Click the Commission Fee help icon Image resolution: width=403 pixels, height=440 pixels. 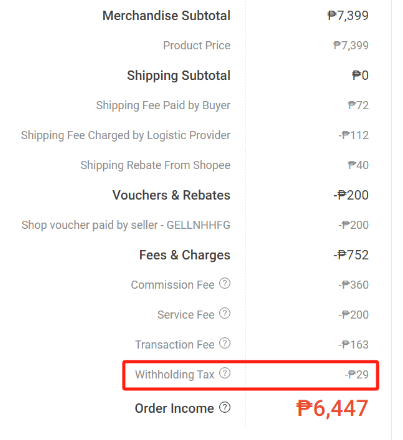click(225, 284)
